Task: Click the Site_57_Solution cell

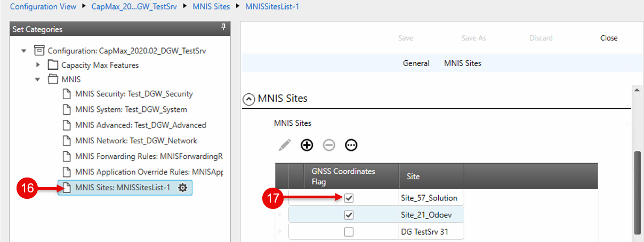Action: (431, 198)
